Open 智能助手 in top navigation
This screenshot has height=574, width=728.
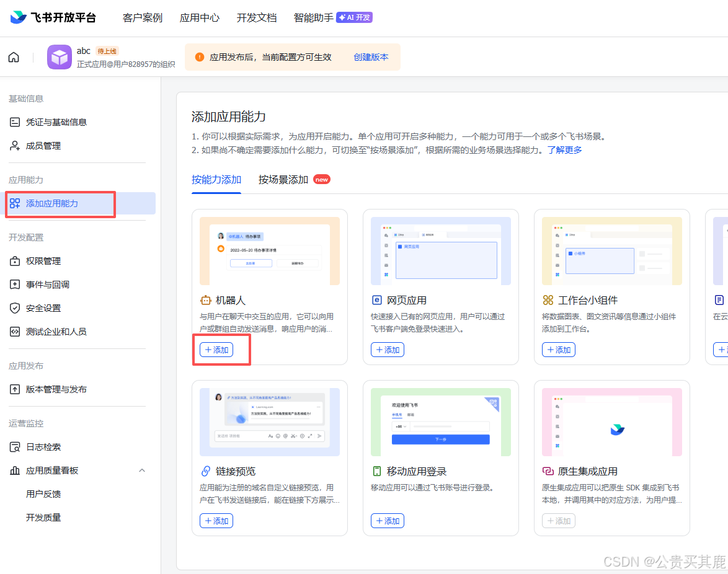(313, 17)
